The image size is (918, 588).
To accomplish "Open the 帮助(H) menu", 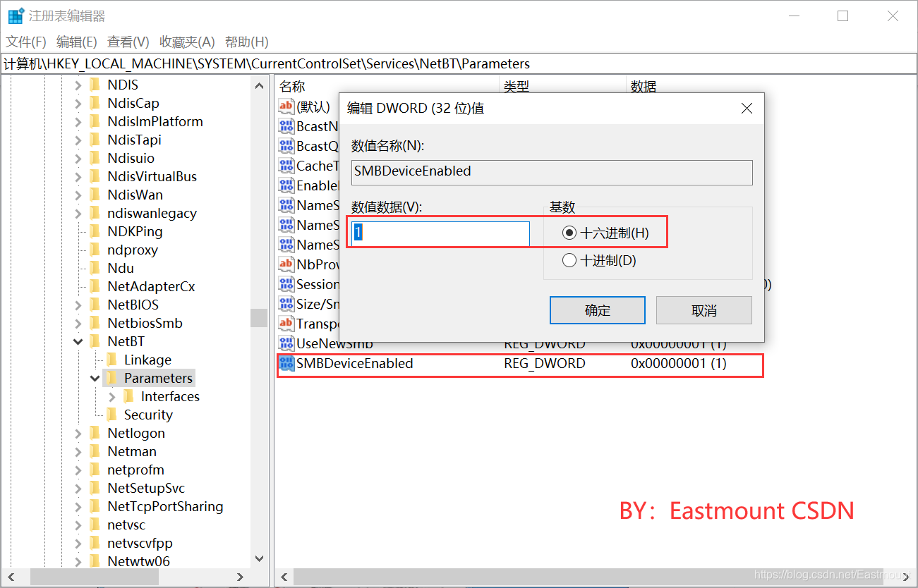I will (x=247, y=42).
